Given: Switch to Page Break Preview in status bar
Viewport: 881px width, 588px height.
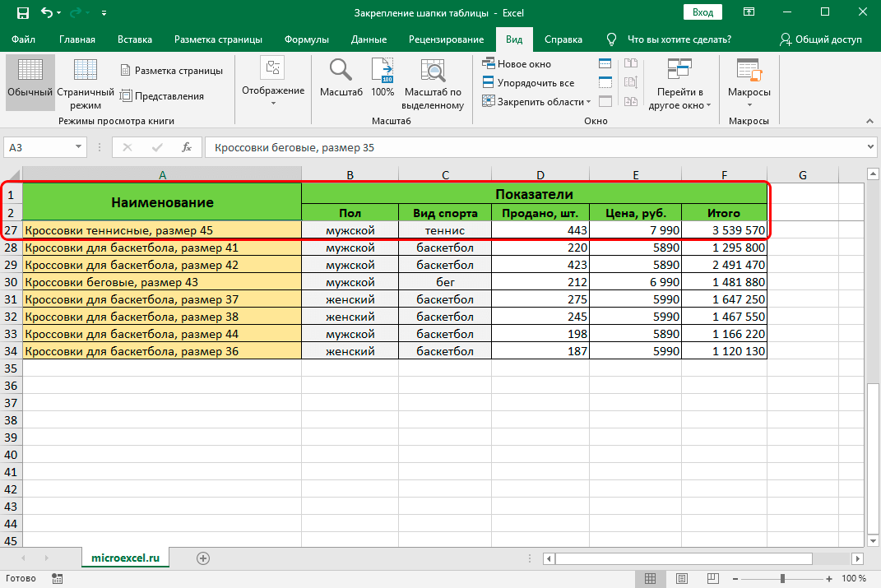Looking at the screenshot, I should (x=712, y=578).
